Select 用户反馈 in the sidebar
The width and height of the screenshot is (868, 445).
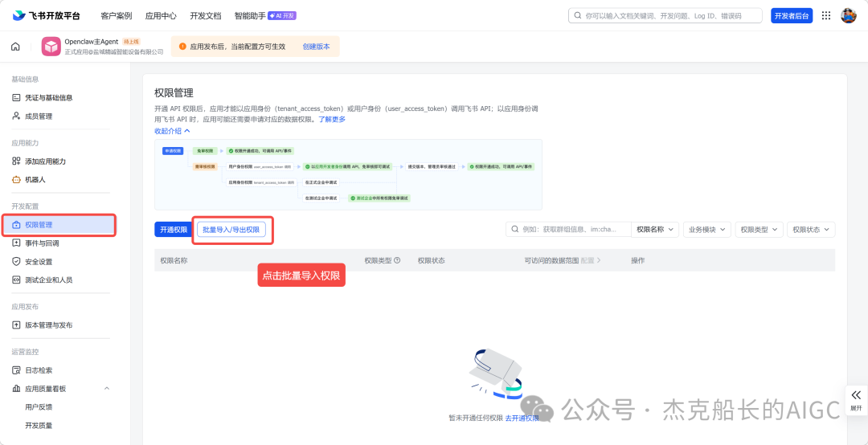[39, 406]
